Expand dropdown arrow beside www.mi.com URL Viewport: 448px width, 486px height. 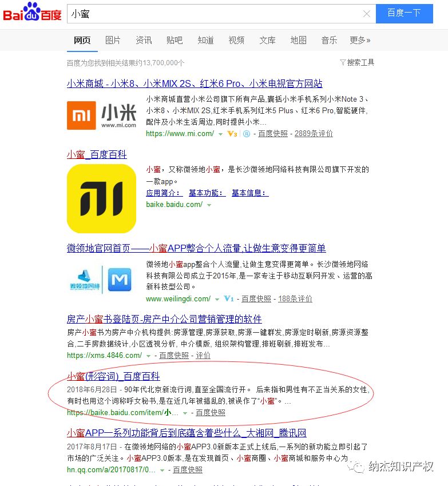221,134
